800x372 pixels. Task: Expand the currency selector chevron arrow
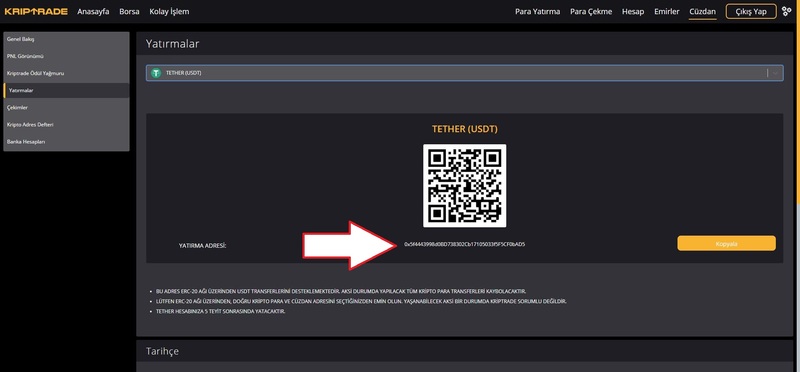[x=776, y=73]
